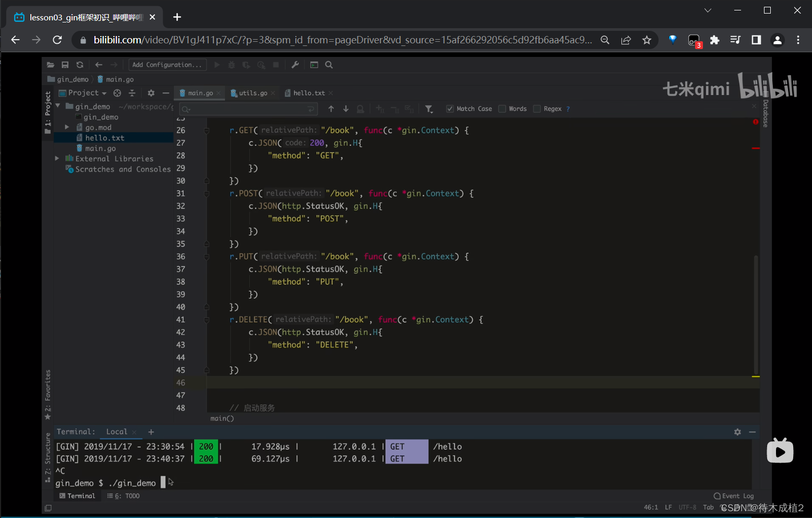The width and height of the screenshot is (812, 518).
Task: Minimize the terminal panel with minus icon
Action: pos(753,432)
